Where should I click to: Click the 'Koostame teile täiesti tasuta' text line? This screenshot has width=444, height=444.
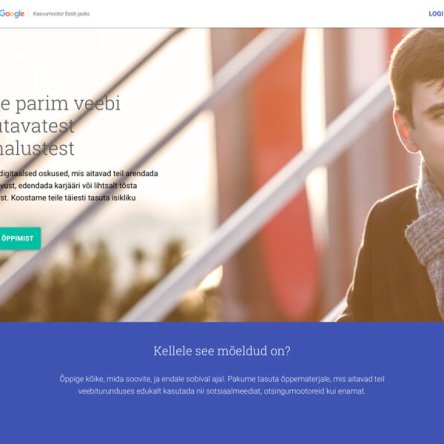[68, 198]
